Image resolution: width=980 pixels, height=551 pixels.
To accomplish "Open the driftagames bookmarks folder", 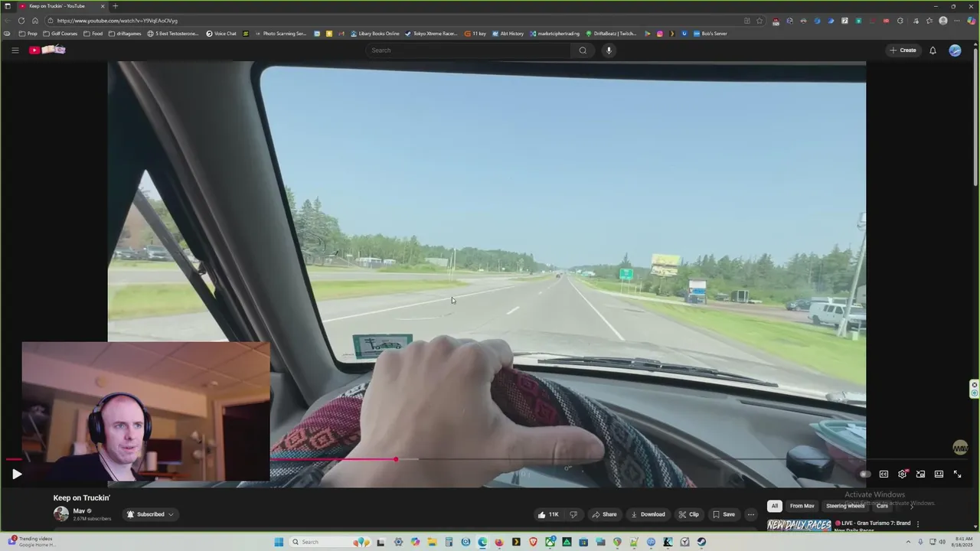I will click(x=125, y=34).
